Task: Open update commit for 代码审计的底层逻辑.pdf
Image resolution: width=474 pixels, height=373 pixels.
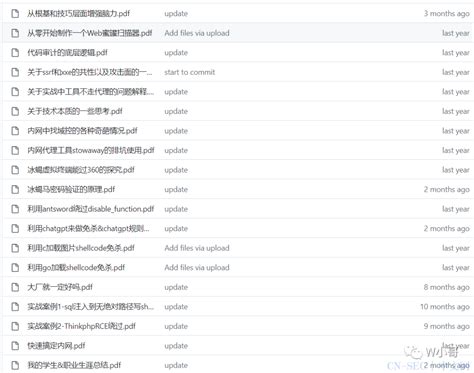Action: (176, 53)
